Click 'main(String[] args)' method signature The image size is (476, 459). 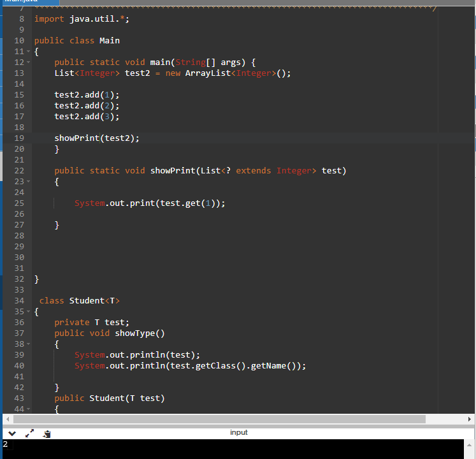click(x=198, y=62)
